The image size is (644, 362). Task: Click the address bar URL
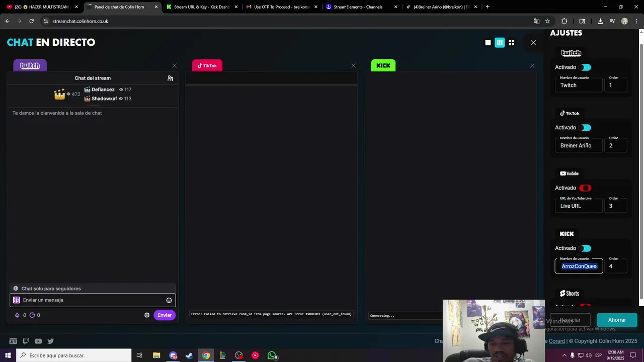click(x=80, y=21)
